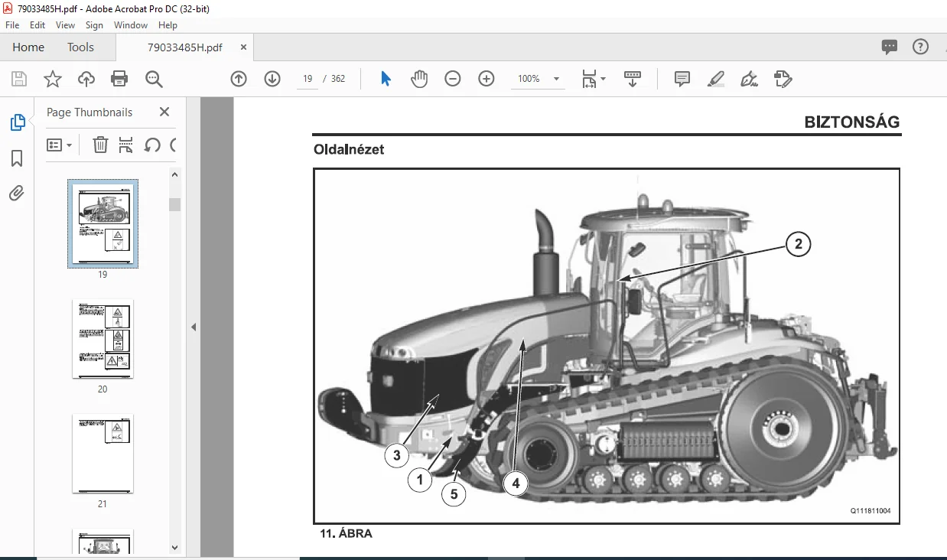Click the Save file icon
This screenshot has width=947, height=560.
(19, 79)
